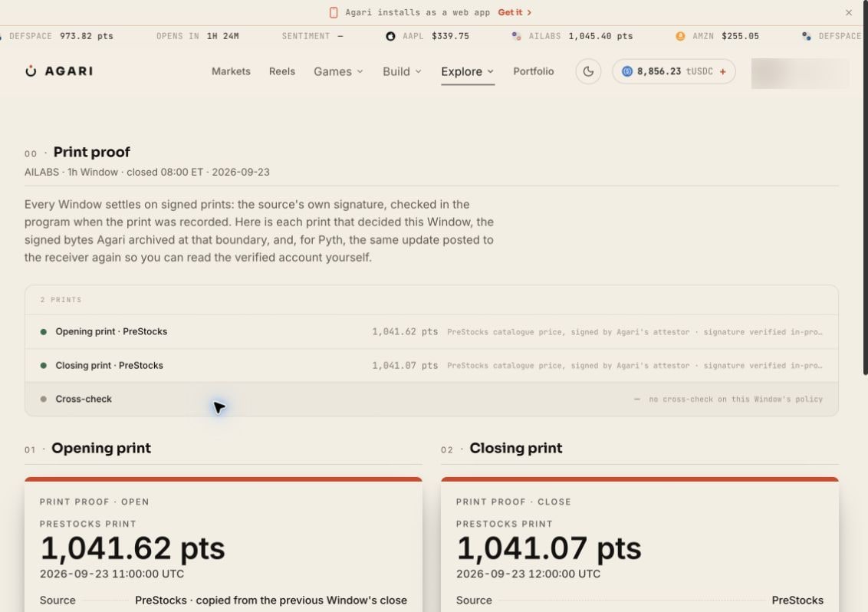Click the rightmost DEFSPACE ticker icon

[806, 36]
